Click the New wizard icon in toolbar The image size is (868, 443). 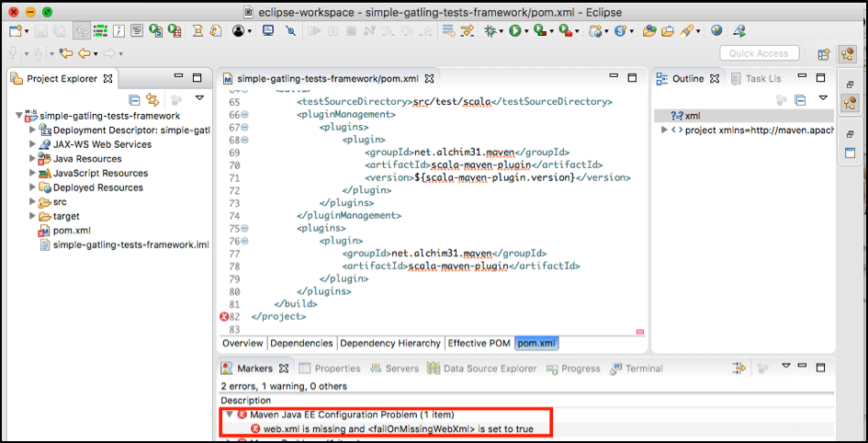(16, 31)
